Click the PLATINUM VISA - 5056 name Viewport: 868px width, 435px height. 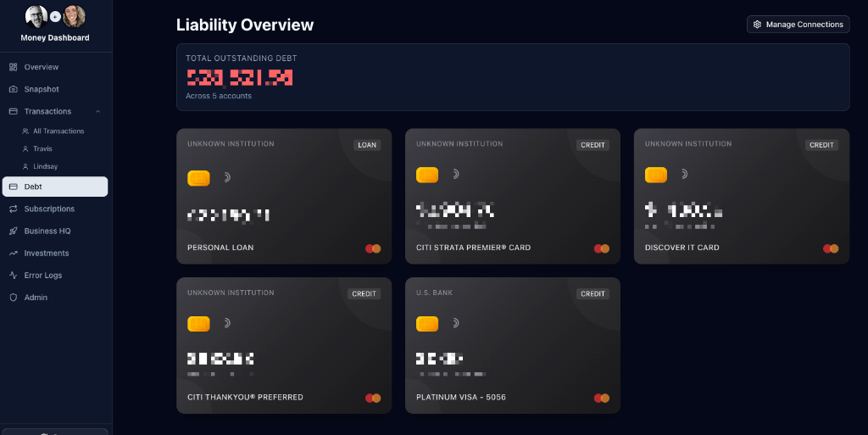461,397
